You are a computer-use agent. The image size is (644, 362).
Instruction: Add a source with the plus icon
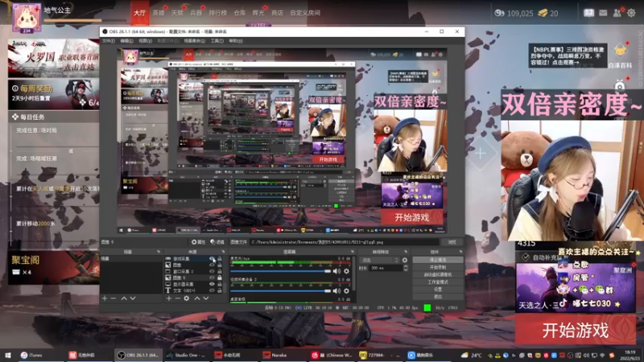pos(169,298)
